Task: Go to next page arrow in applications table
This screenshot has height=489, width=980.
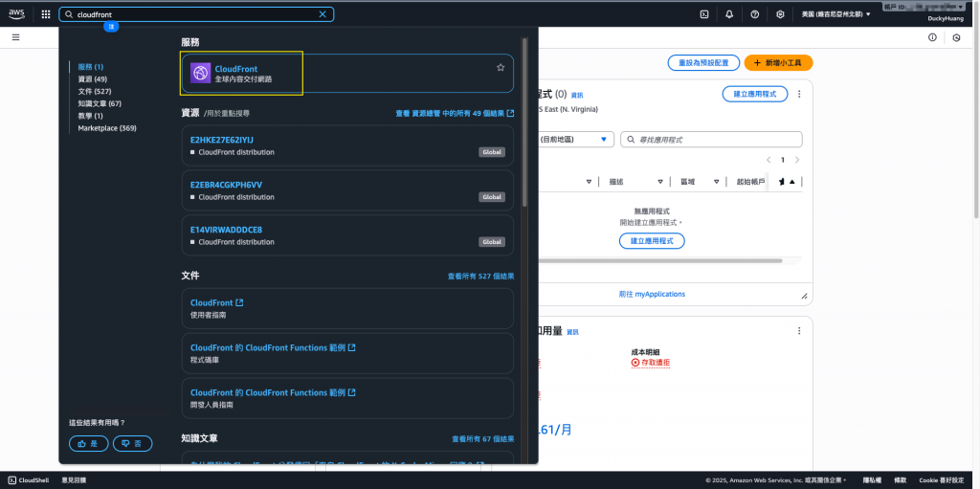Action: click(x=797, y=160)
